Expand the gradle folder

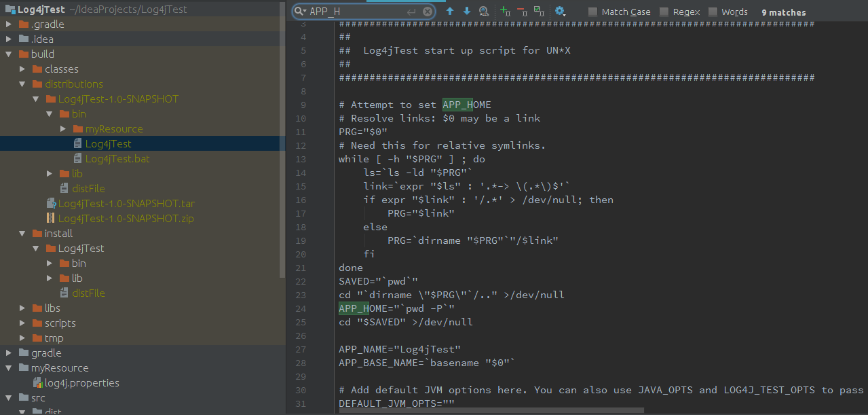(9, 353)
